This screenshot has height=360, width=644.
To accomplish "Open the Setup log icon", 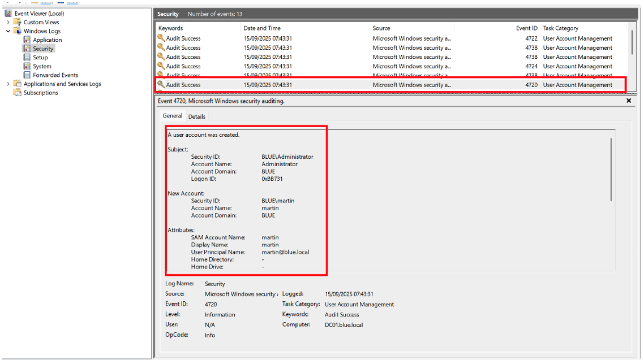I will click(x=27, y=58).
